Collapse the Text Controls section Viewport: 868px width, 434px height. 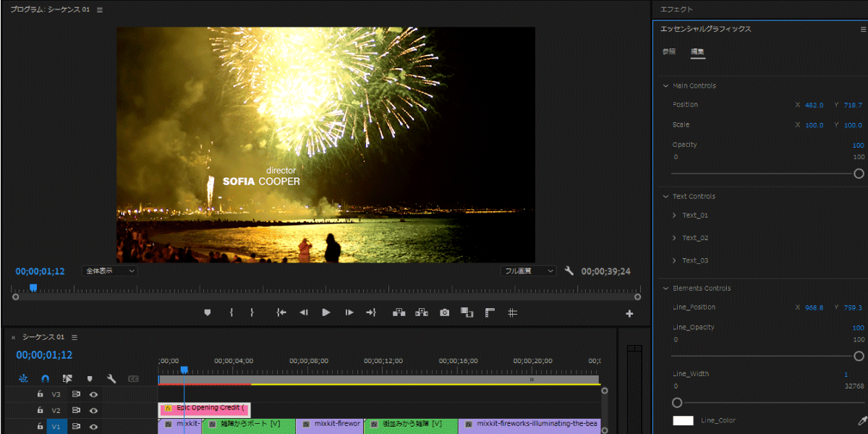[666, 196]
